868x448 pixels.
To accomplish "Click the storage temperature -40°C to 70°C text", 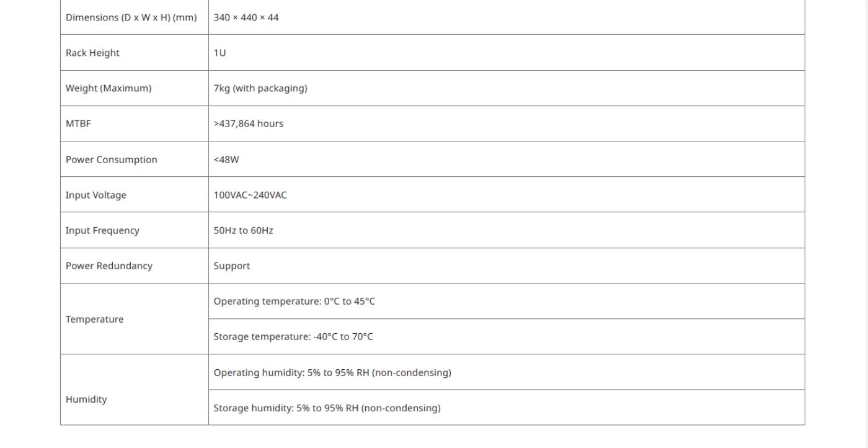I will [x=293, y=336].
